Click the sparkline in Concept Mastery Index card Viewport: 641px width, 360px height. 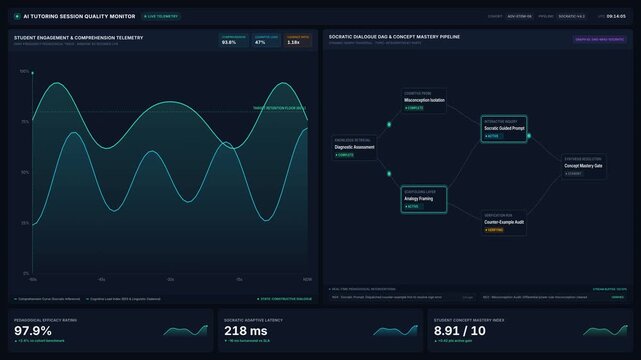[605, 331]
